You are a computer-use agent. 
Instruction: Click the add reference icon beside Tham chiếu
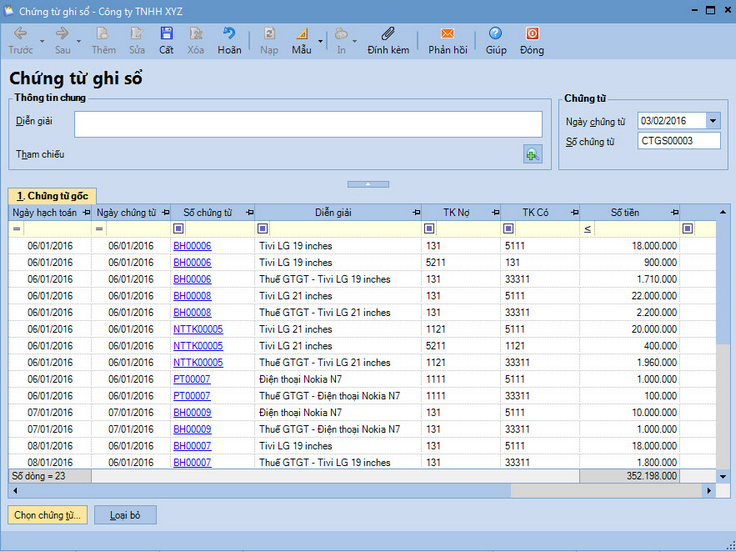point(533,154)
